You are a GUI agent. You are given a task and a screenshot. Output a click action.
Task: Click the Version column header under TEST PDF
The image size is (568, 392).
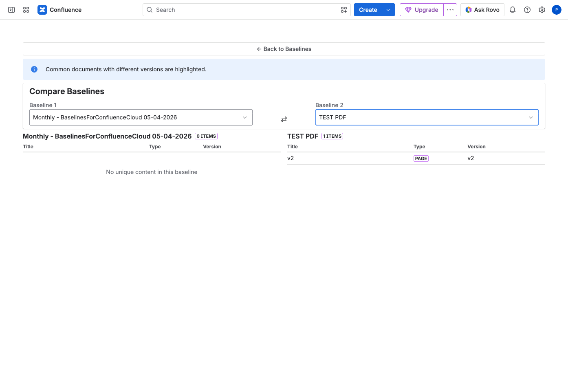click(476, 147)
